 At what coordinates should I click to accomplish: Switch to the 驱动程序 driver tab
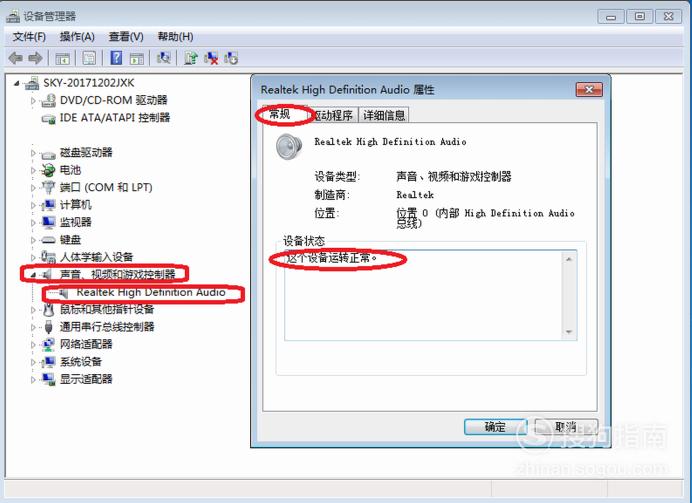click(x=333, y=115)
